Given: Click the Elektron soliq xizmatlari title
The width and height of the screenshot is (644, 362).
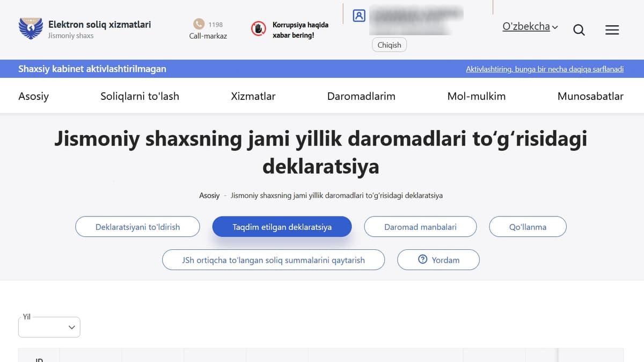Looking at the screenshot, I should pos(100,24).
